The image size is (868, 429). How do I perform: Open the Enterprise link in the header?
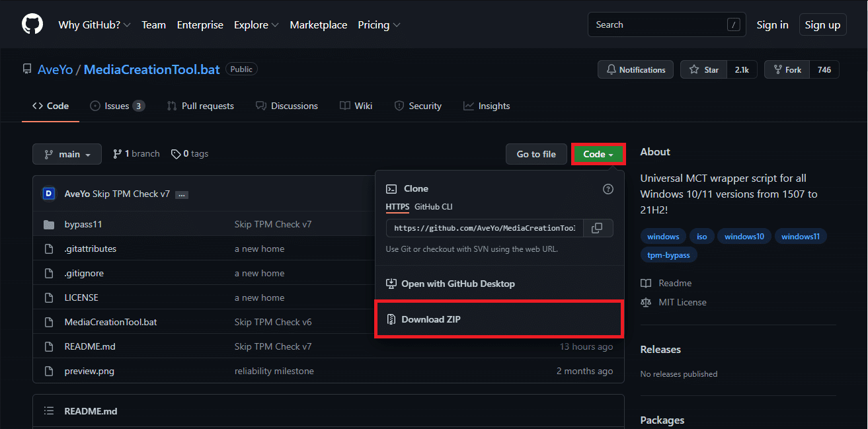pyautogui.click(x=200, y=24)
